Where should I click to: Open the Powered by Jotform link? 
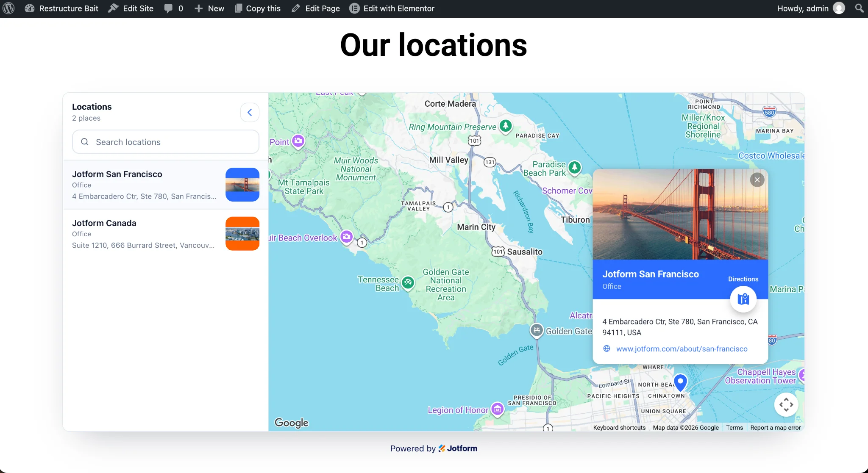(434, 448)
